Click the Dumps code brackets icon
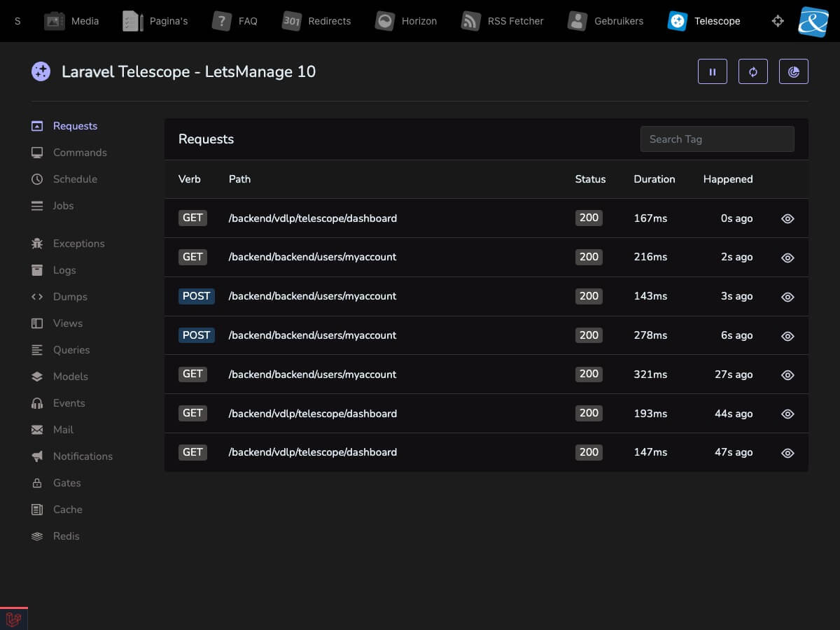The image size is (840, 630). pyautogui.click(x=37, y=297)
